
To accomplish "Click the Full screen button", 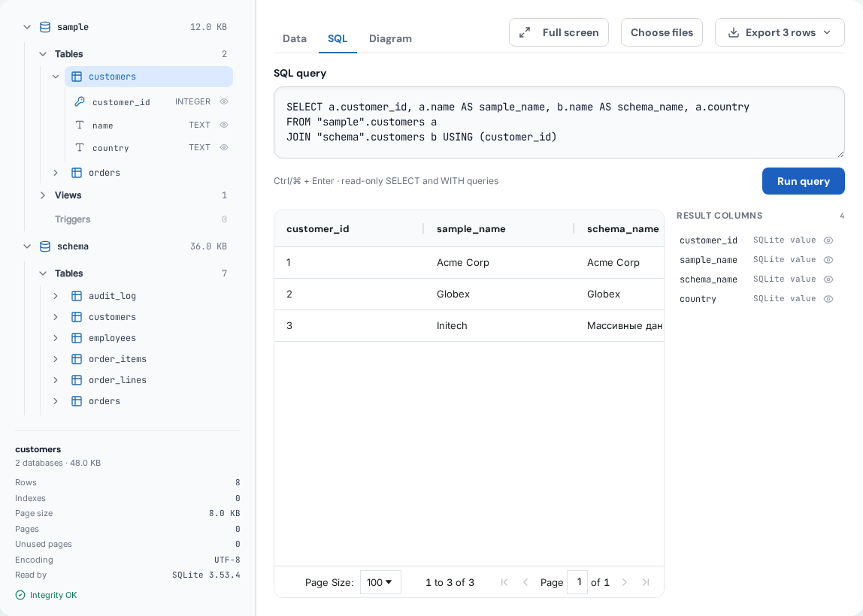I will [559, 32].
